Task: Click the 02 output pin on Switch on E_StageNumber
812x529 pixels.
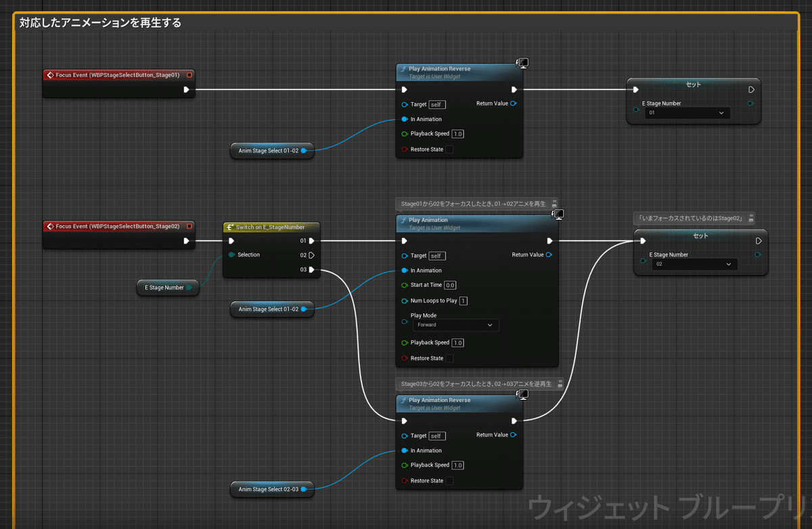Action: (x=311, y=255)
